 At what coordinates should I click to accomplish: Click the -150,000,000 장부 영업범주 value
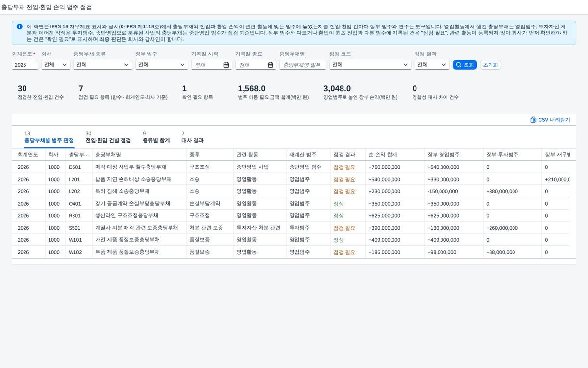pyautogui.click(x=442, y=191)
